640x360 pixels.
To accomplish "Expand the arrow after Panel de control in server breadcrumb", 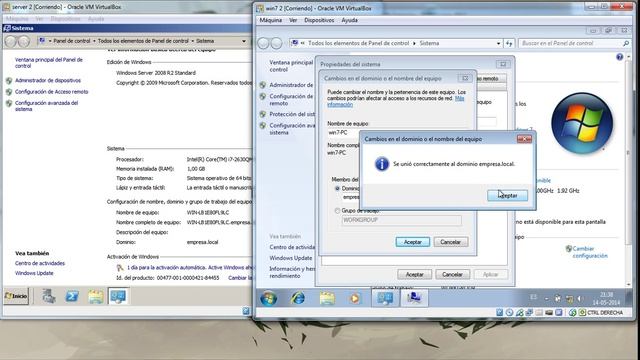I will tap(94, 41).
